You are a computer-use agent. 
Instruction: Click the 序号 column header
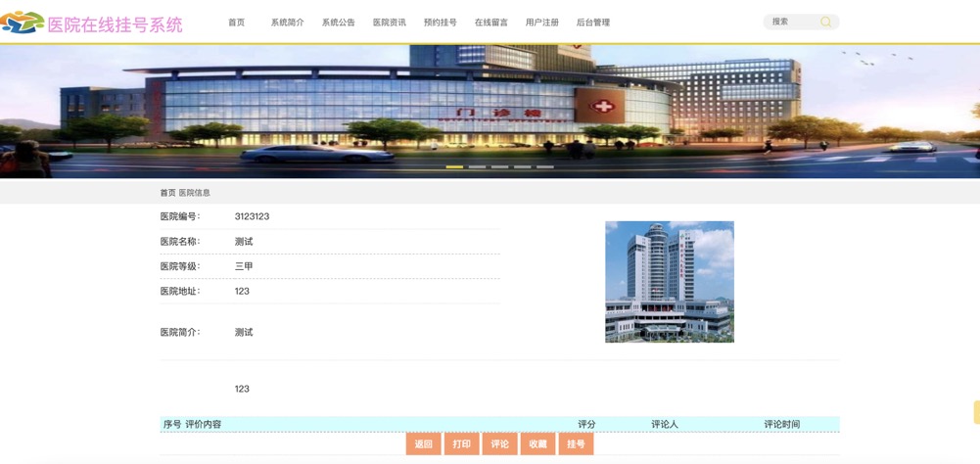click(172, 424)
